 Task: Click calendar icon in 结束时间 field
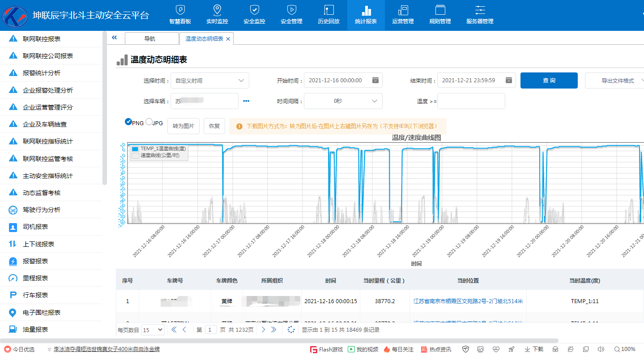pos(509,80)
